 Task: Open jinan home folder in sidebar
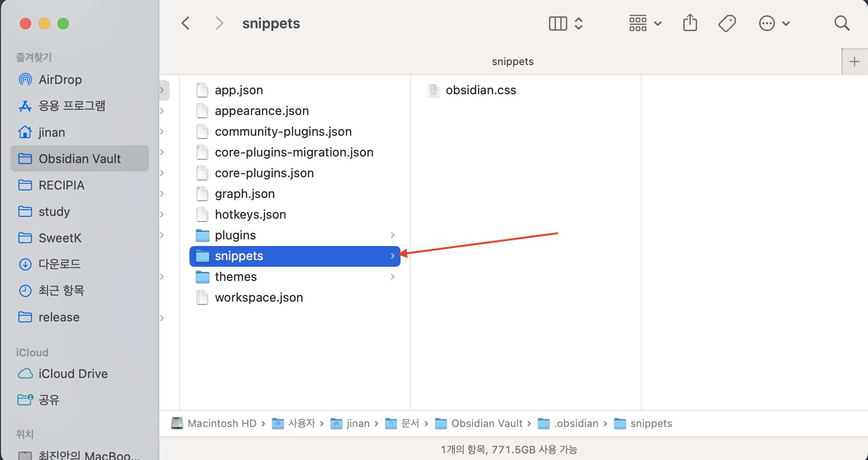pos(79,132)
